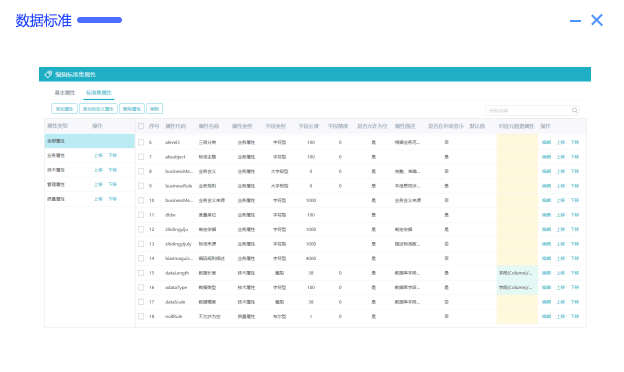This screenshot has width=624, height=372.
Task: Switch to the 基本属性 tab
Action: (x=64, y=93)
